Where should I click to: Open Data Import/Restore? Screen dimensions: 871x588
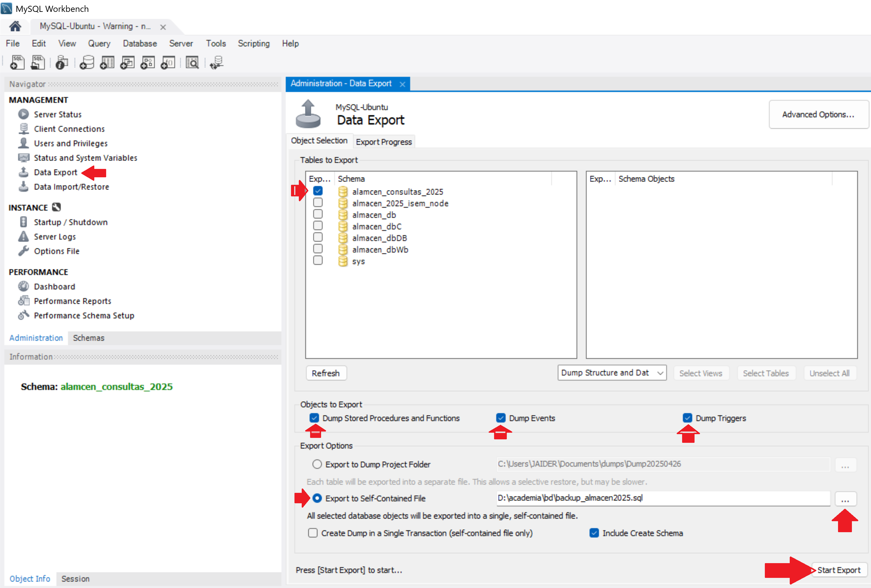[x=71, y=187]
